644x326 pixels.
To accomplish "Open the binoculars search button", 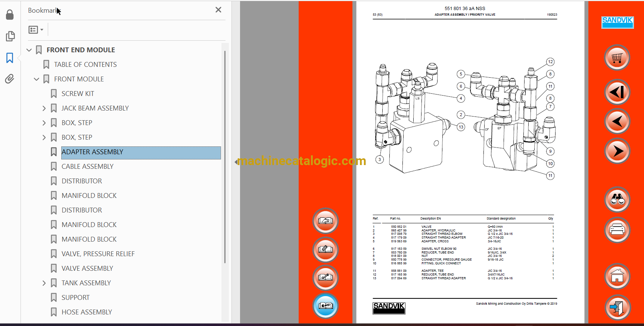I will pyautogui.click(x=617, y=200).
